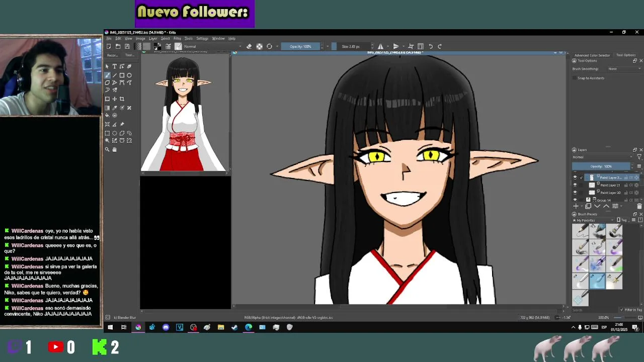Viewport: 644px width, 362px height.
Task: Click the Open file folder icon
Action: 118,46
